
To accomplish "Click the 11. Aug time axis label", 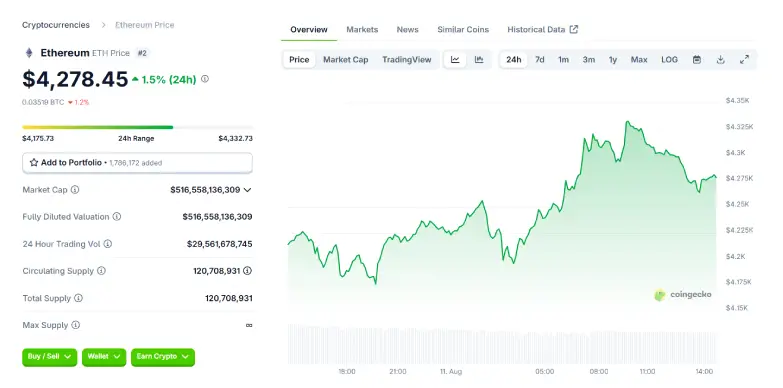I will (x=451, y=372).
